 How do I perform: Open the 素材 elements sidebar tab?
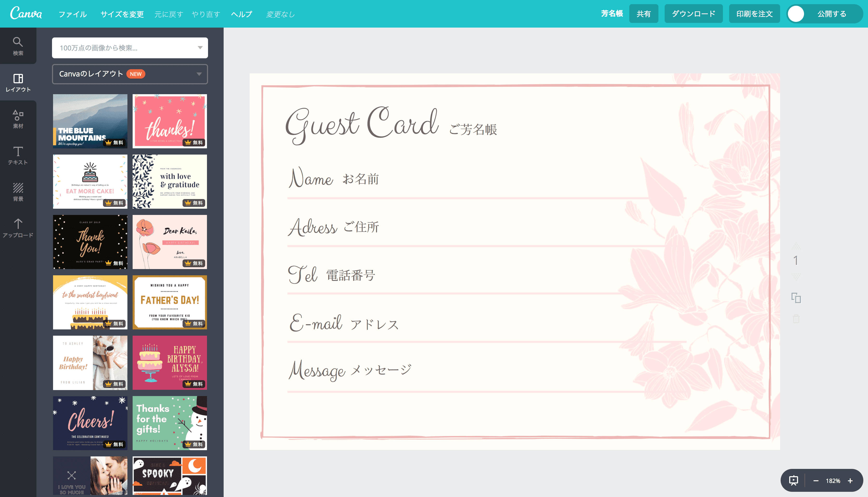[x=18, y=119]
